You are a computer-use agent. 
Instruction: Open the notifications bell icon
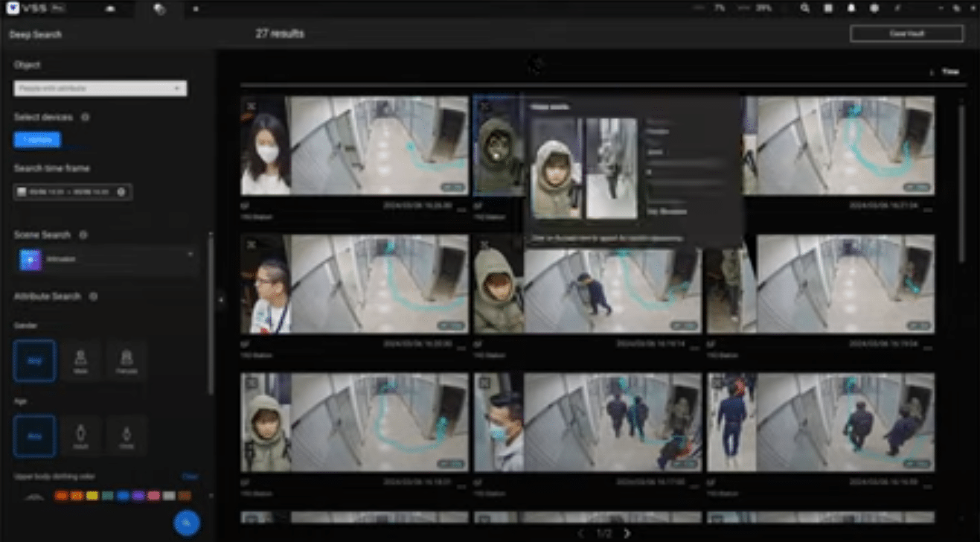[x=851, y=8]
